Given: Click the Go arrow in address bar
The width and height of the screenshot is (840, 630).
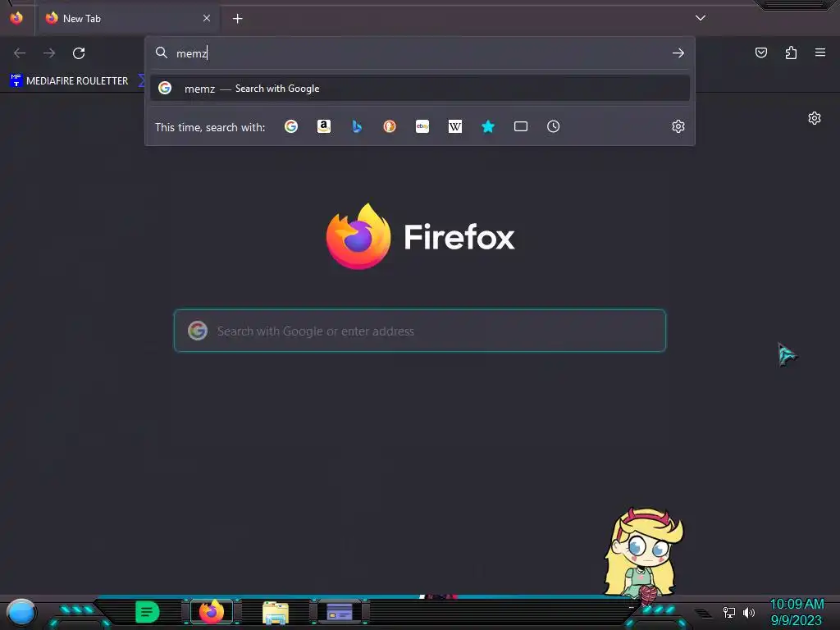Looking at the screenshot, I should [678, 53].
